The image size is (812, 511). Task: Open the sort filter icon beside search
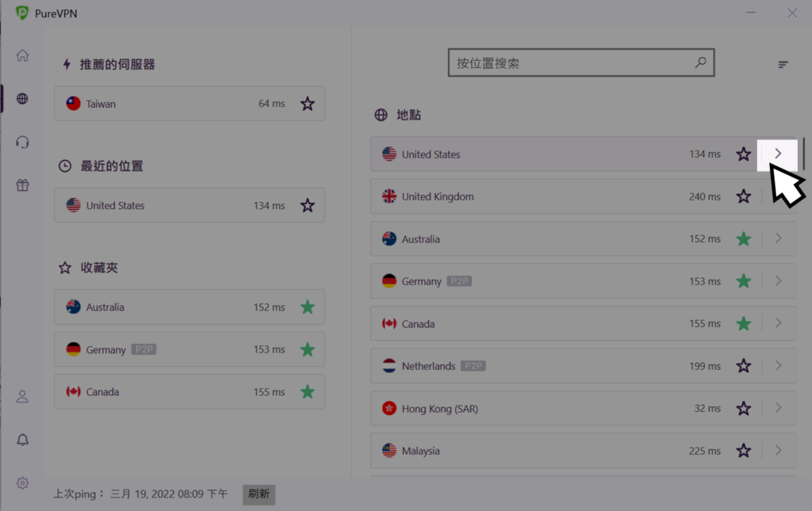(783, 65)
